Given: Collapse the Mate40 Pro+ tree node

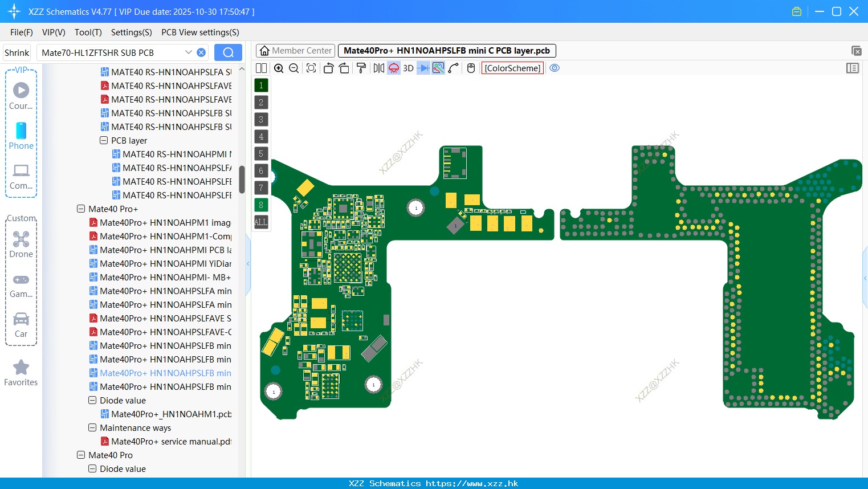Looking at the screenshot, I should point(81,209).
